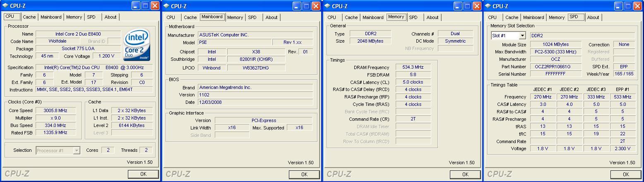Click the BIOS Date value '12/03/2008'
Screen dimensions: 644x182
click(255, 102)
